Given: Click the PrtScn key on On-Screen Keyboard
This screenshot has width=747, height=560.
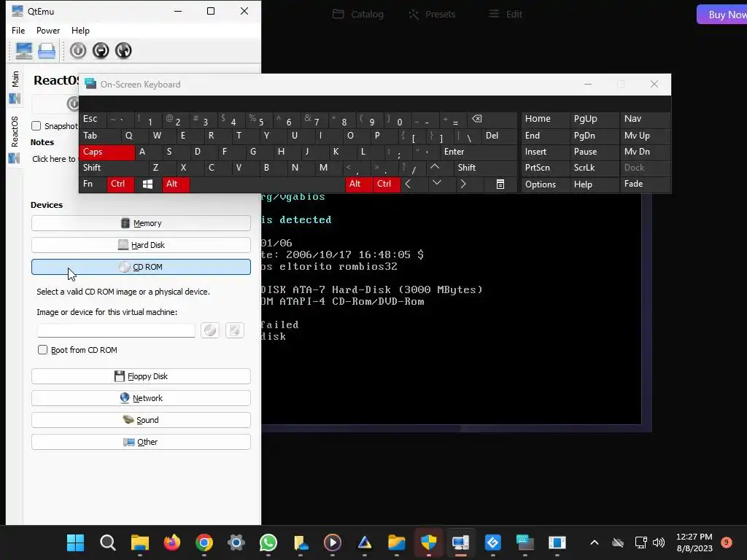Looking at the screenshot, I should tap(545, 168).
